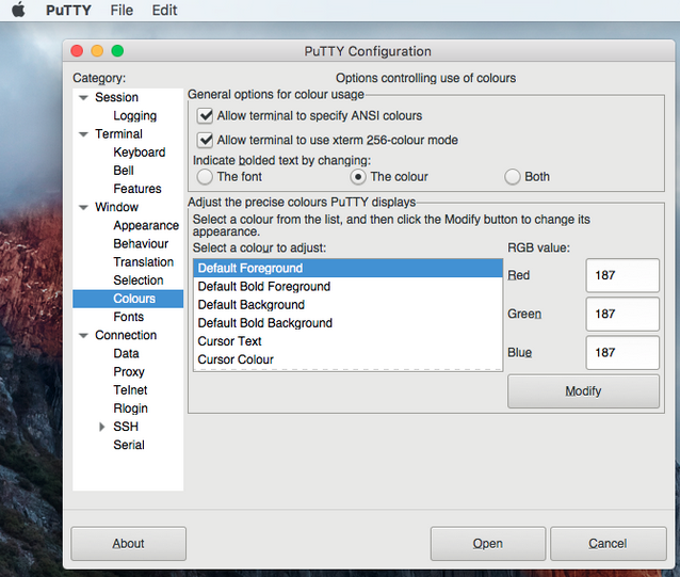Click the Open button
The width and height of the screenshot is (680, 577).
(488, 544)
